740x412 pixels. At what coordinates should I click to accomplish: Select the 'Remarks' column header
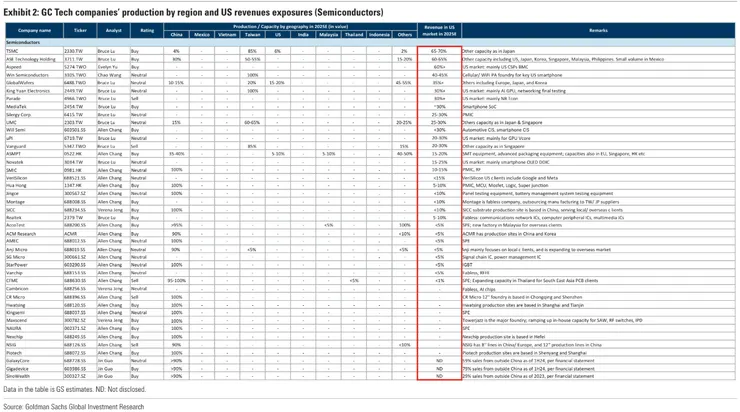tap(598, 30)
